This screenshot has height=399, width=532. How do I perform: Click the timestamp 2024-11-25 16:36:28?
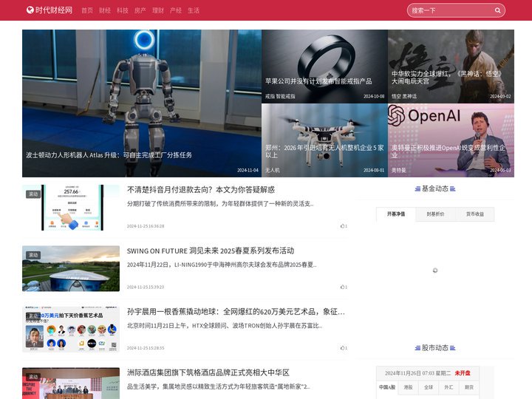(146, 226)
